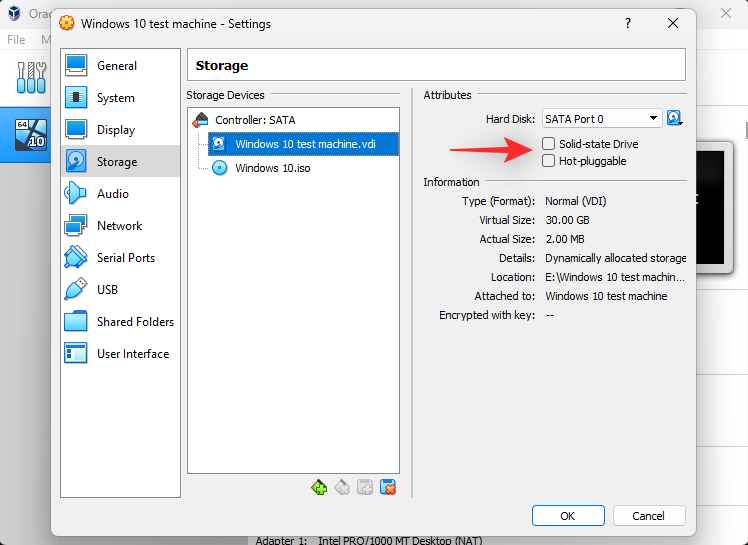This screenshot has height=545, width=748.
Task: Click the remove controller icon
Action: (x=342, y=488)
